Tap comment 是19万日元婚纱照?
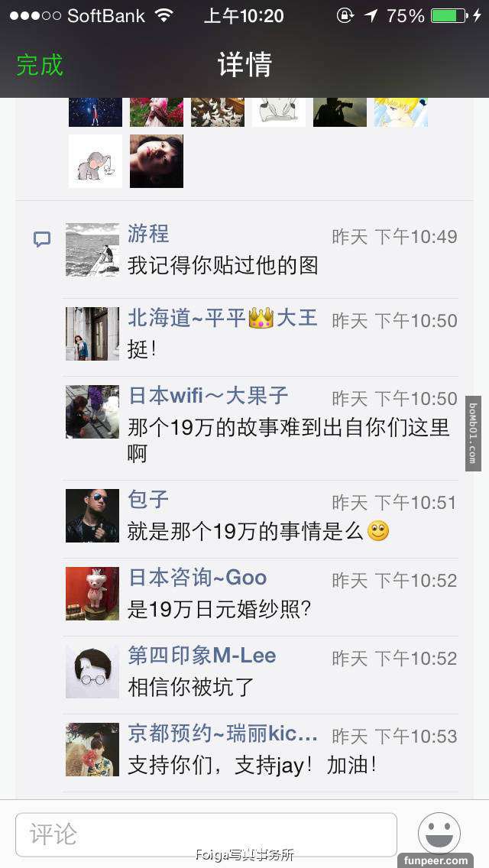 (x=219, y=609)
